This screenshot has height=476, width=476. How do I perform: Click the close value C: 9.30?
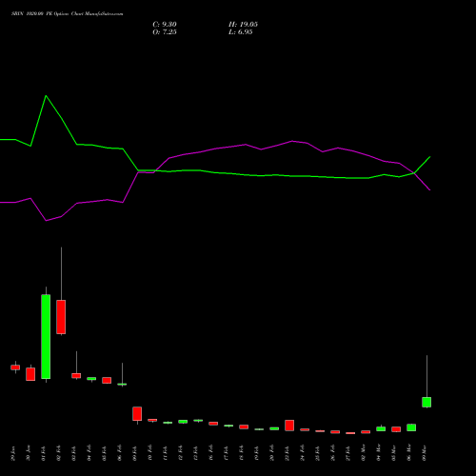(x=165, y=25)
